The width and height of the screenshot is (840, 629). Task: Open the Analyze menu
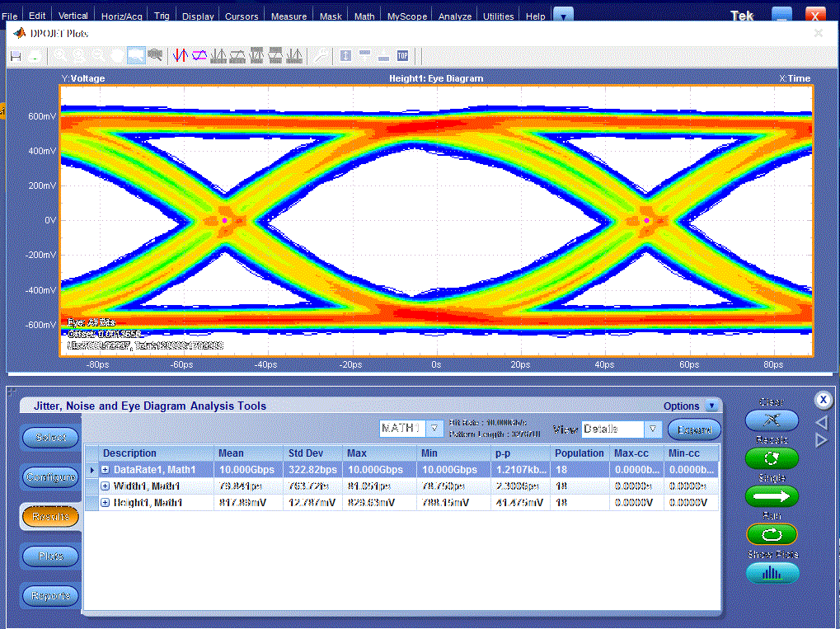pos(455,16)
